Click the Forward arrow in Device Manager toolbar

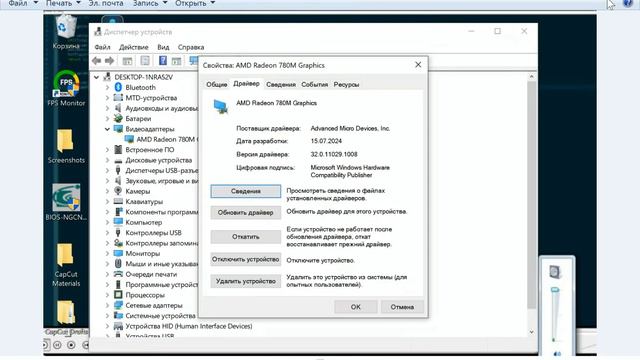click(109, 61)
